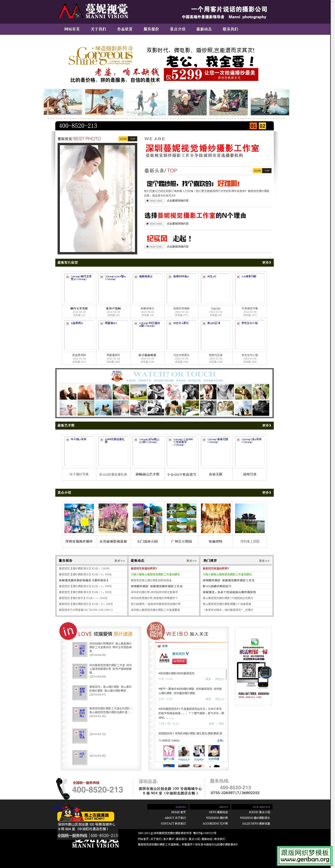Open the 哈施塔特 scenic spot thumbnail
The image size is (335, 868).
216,518
